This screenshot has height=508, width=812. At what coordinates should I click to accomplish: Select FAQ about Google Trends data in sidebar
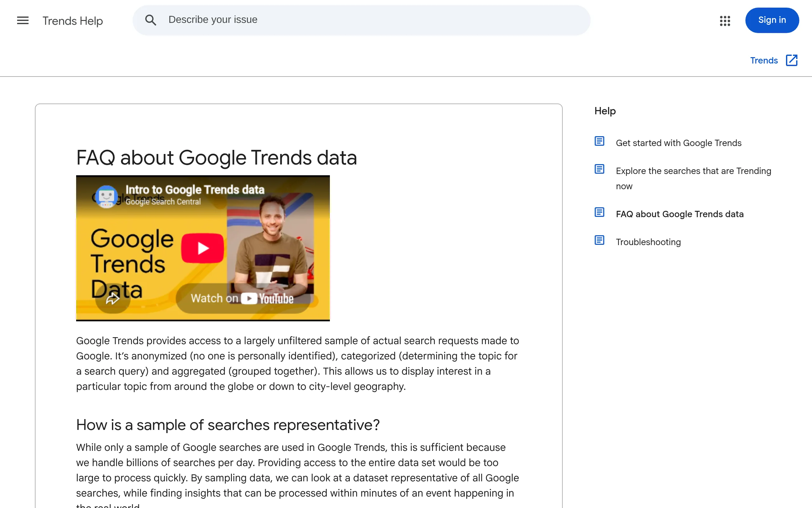point(679,214)
